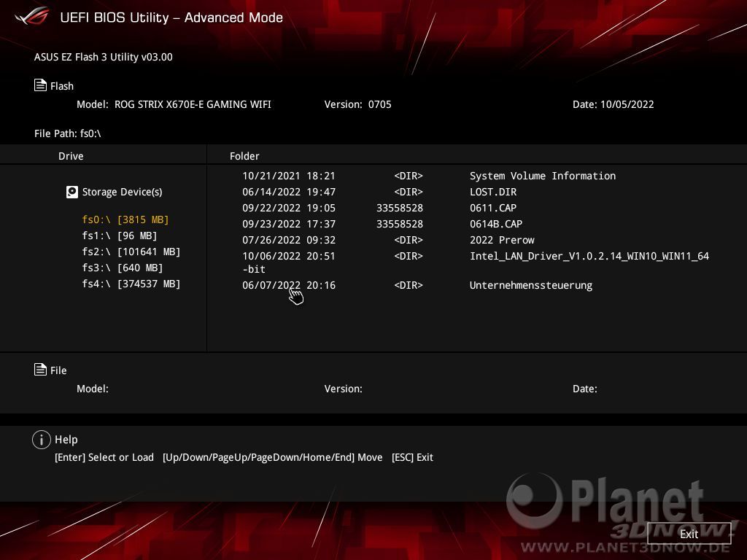Click UEFI BIOS Utility title
The image size is (747, 560).
[171, 17]
